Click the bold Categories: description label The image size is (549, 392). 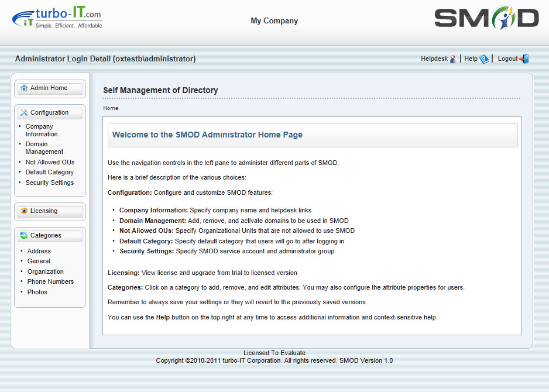click(125, 287)
